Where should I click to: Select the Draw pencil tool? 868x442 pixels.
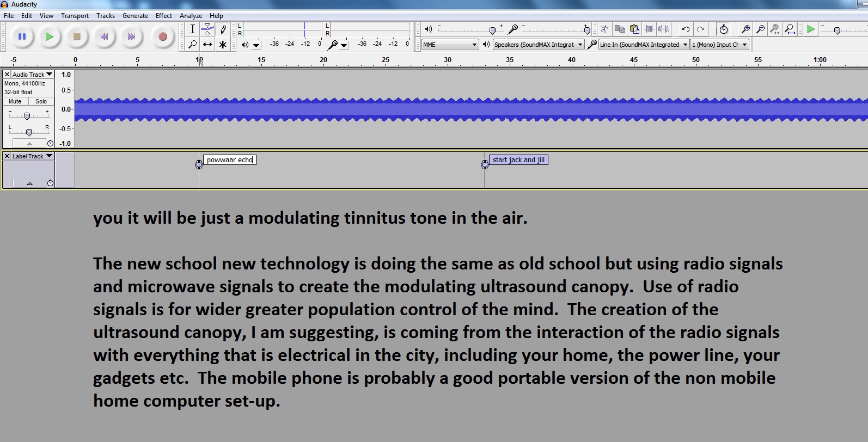[223, 29]
